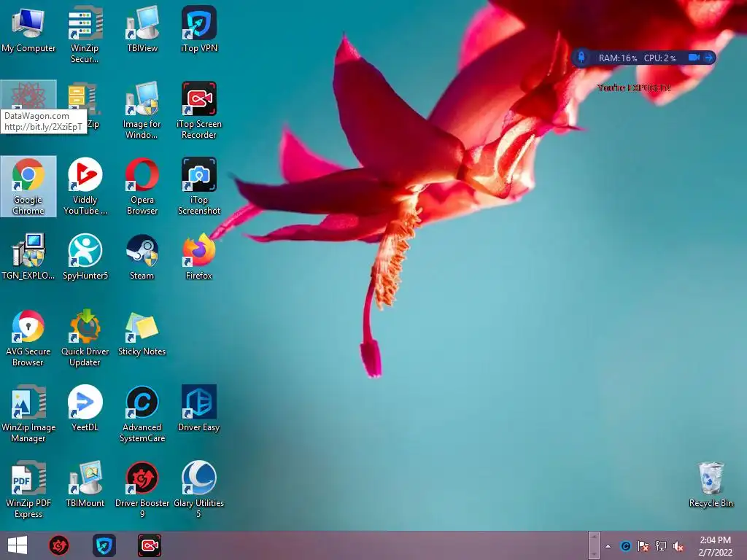
Task: Open Driver Booster from the taskbar
Action: (x=59, y=545)
